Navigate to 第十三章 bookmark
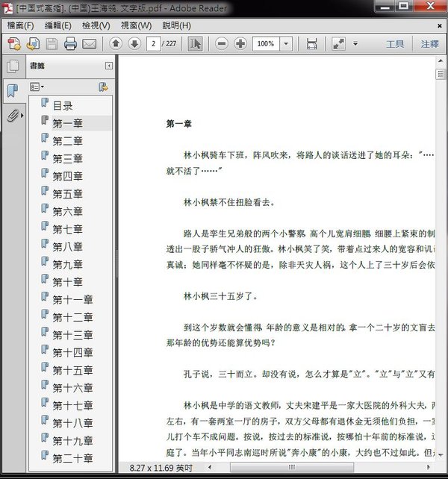Screen dimensions: 448x479 point(72,335)
